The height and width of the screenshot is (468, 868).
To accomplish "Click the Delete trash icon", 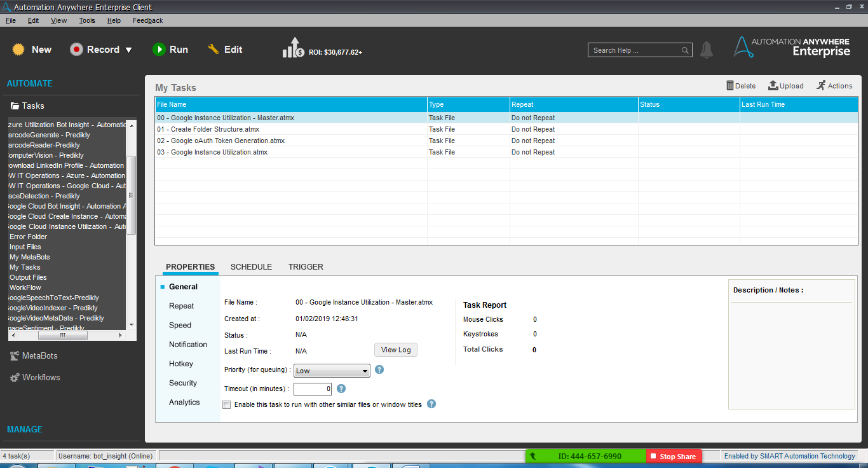I will [x=730, y=86].
